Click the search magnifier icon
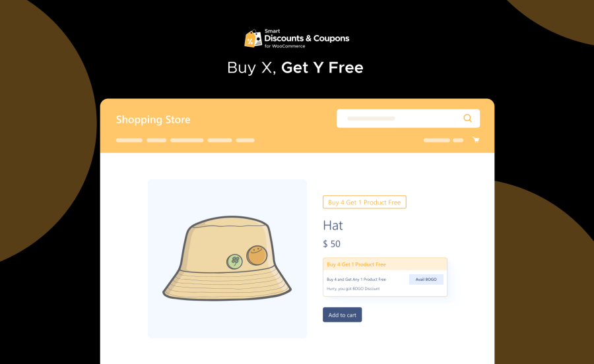This screenshot has width=594, height=364. click(x=467, y=118)
